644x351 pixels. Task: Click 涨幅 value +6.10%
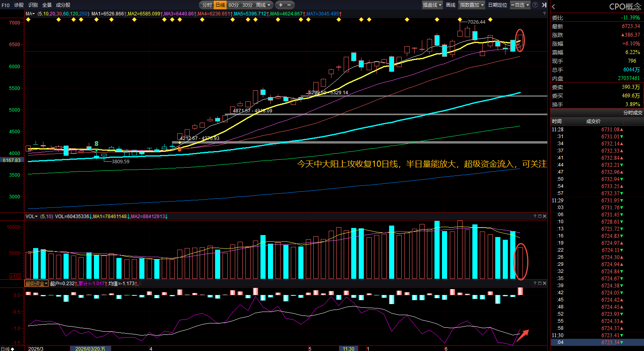[631, 44]
